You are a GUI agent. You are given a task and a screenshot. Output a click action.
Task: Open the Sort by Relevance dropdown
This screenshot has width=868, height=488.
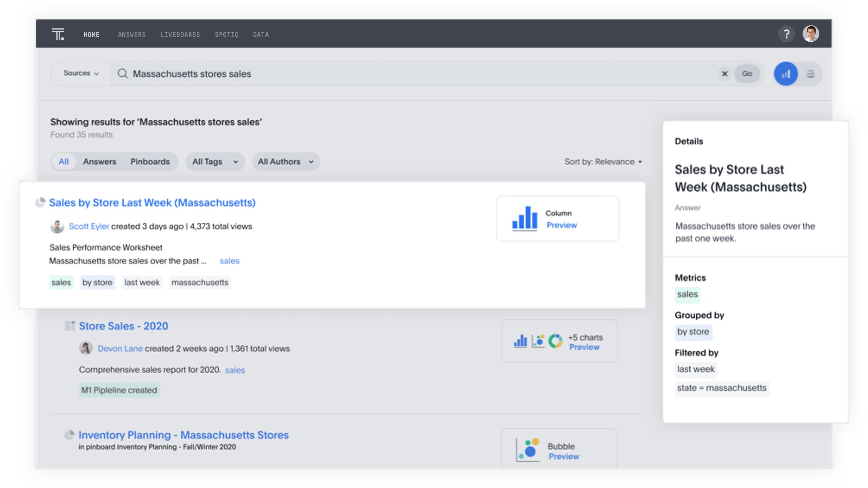coord(603,162)
